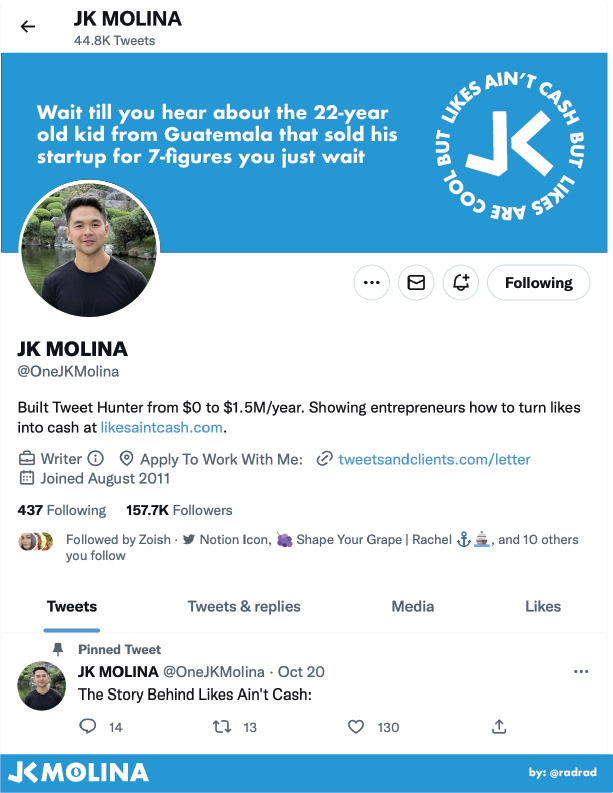
Task: Open the three-dot profile options menu
Action: coord(372,282)
